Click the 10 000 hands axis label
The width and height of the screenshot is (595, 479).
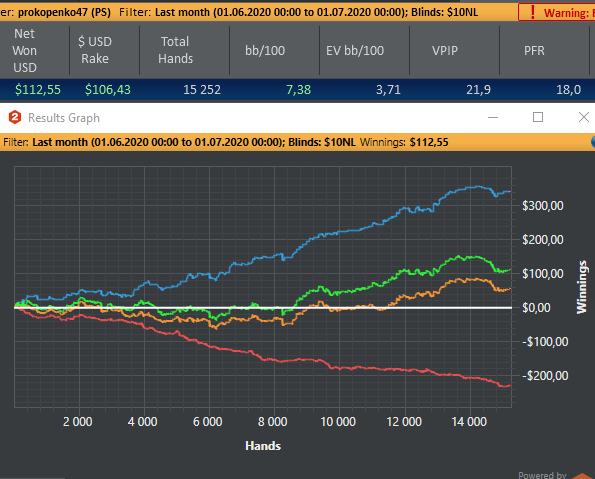pos(338,422)
